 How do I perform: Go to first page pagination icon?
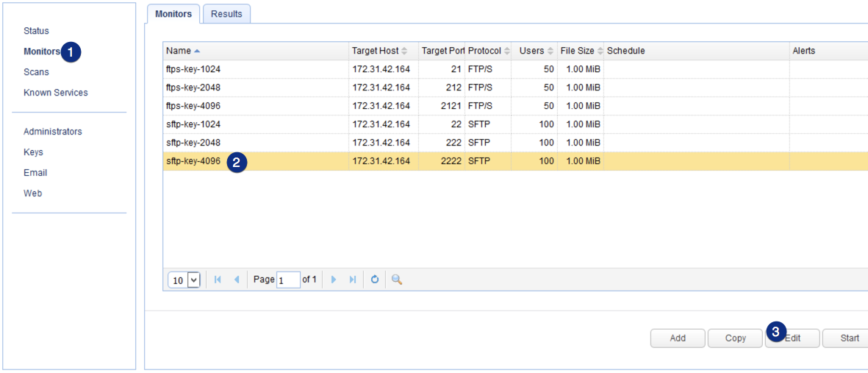pyautogui.click(x=218, y=280)
